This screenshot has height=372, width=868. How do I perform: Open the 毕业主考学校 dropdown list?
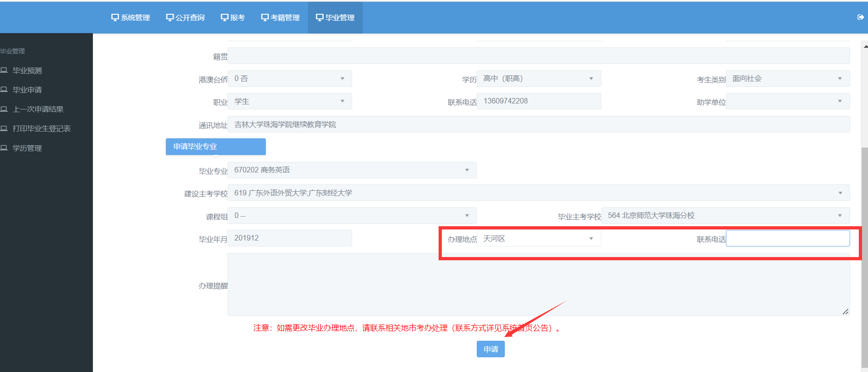[725, 216]
